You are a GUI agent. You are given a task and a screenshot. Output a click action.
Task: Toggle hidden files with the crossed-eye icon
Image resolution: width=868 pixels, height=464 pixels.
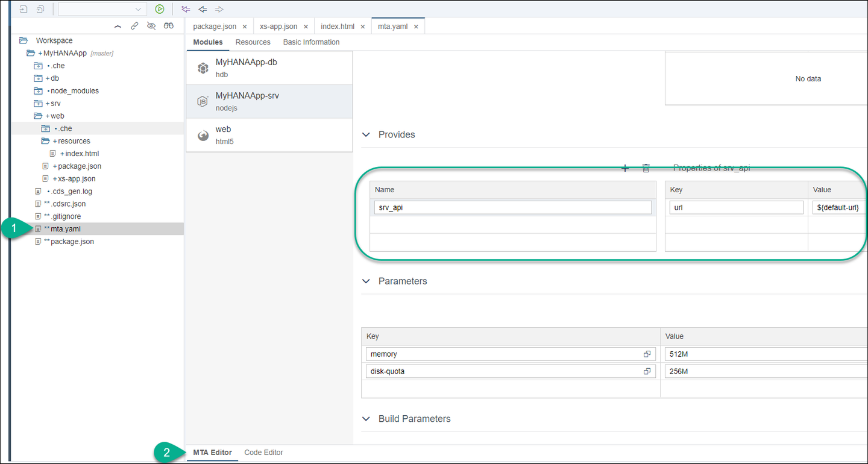pyautogui.click(x=151, y=26)
